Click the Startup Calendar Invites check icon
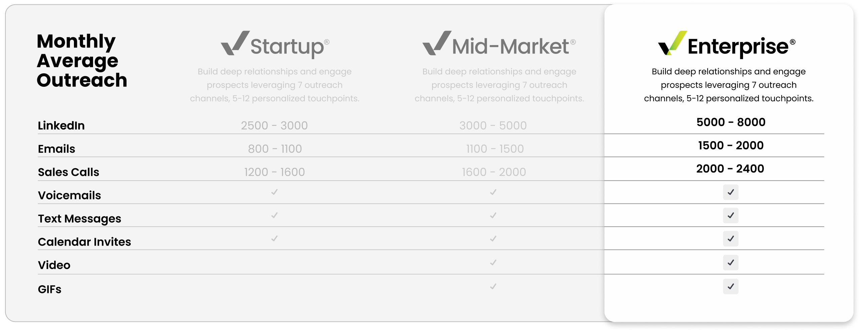Viewport: 868px width, 334px height. click(x=275, y=238)
